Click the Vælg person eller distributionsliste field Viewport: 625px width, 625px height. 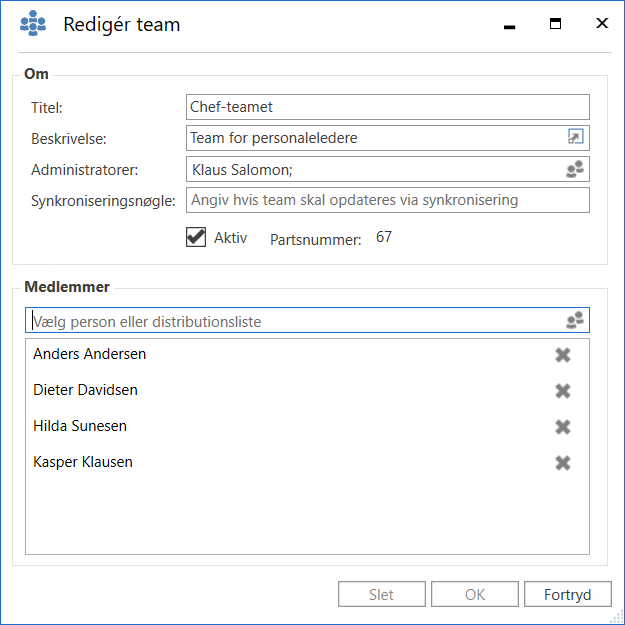pyautogui.click(x=295, y=321)
